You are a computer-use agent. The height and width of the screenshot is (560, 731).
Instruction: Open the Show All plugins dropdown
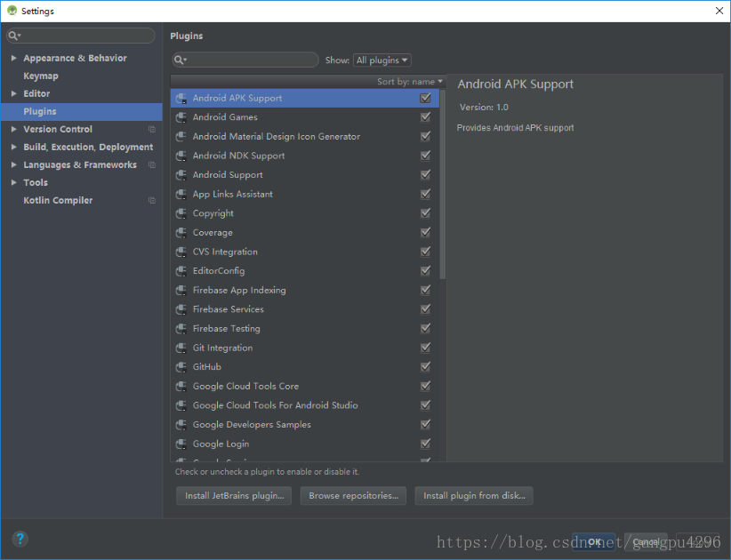[382, 60]
